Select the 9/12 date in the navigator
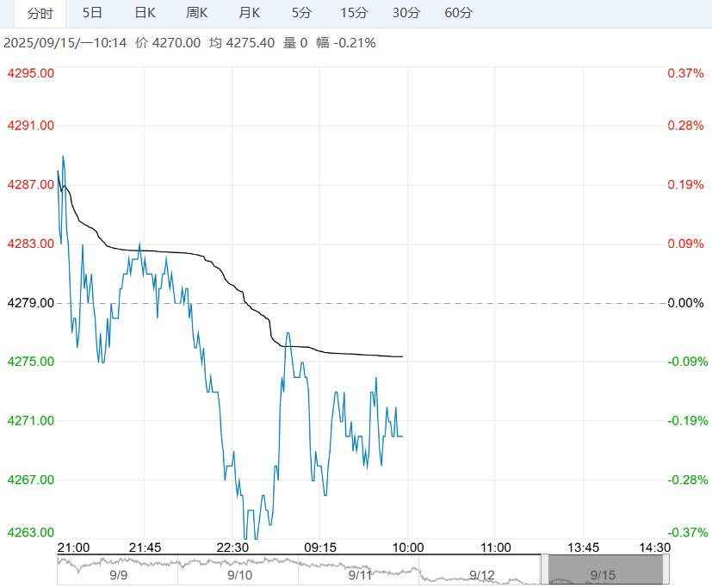The width and height of the screenshot is (712, 588). (x=481, y=575)
